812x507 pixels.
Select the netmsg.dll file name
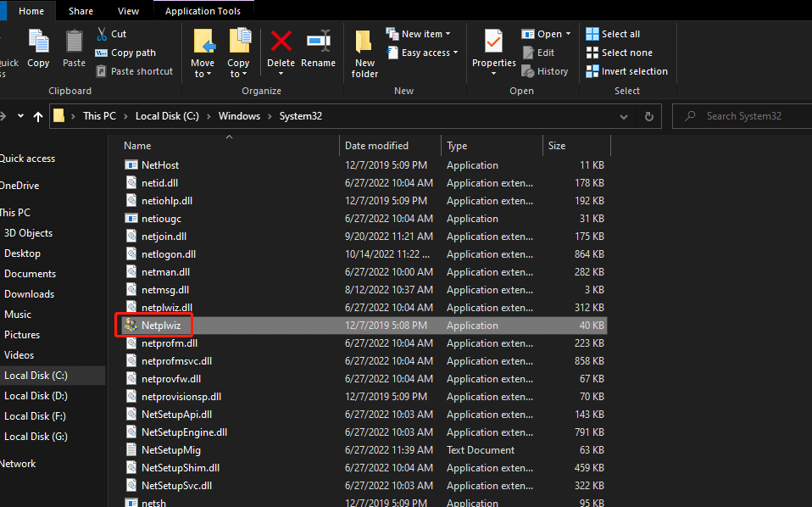165,290
